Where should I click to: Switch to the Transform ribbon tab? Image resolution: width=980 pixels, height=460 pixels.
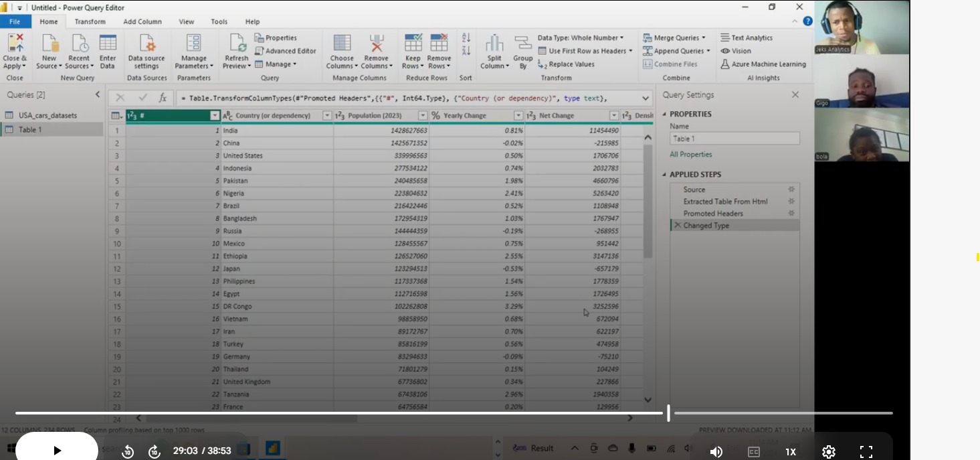(90, 21)
